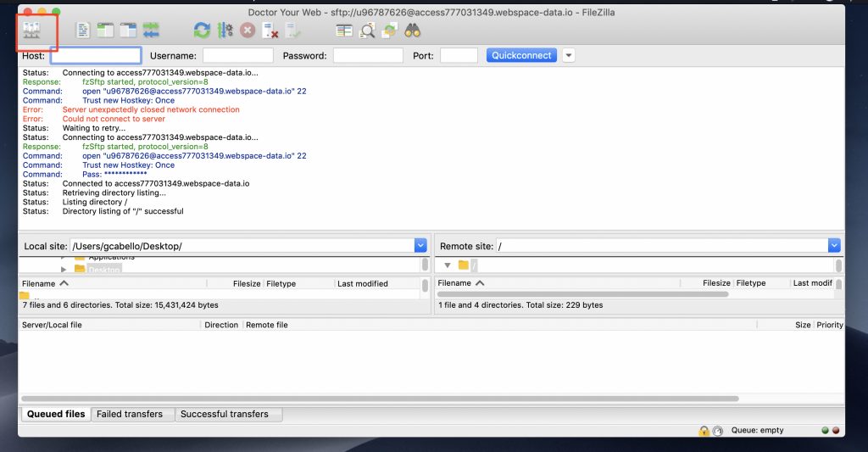Collapse the remote root folder
This screenshot has height=452, width=868.
pyautogui.click(x=448, y=265)
